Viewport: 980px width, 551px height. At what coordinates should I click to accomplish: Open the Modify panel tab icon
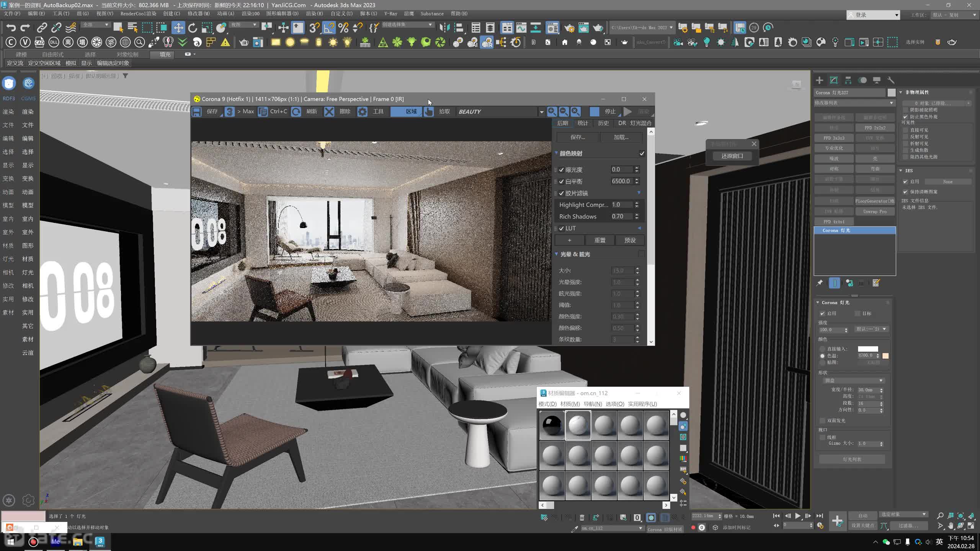(834, 80)
